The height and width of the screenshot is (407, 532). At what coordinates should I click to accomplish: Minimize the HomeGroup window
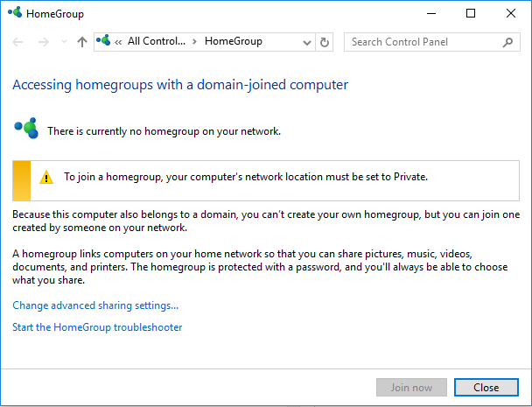tap(431, 14)
